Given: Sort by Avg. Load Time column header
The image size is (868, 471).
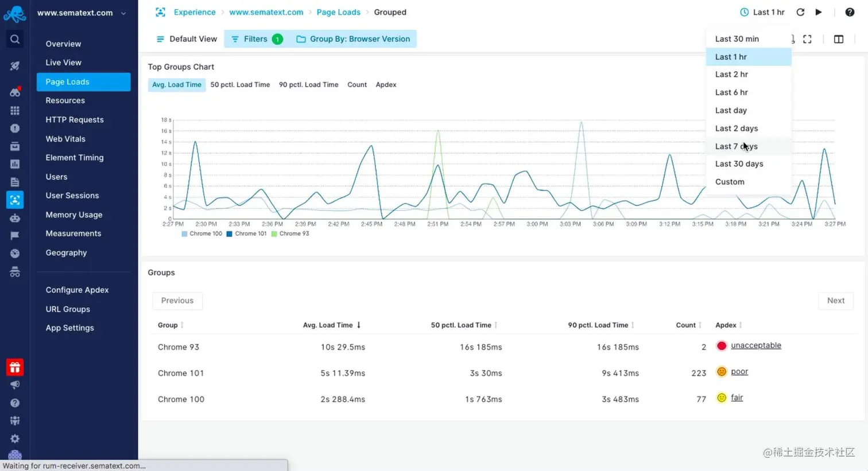Looking at the screenshot, I should tap(332, 325).
